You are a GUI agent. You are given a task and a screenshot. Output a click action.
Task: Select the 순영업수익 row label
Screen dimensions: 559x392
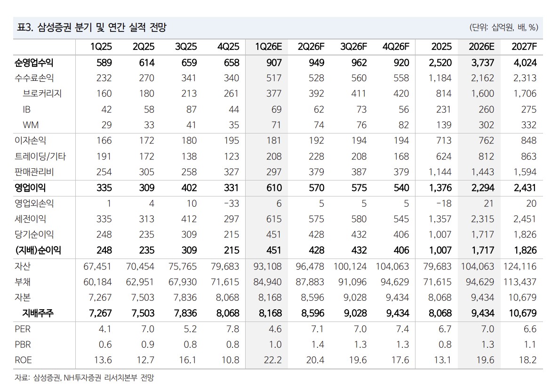[34, 63]
